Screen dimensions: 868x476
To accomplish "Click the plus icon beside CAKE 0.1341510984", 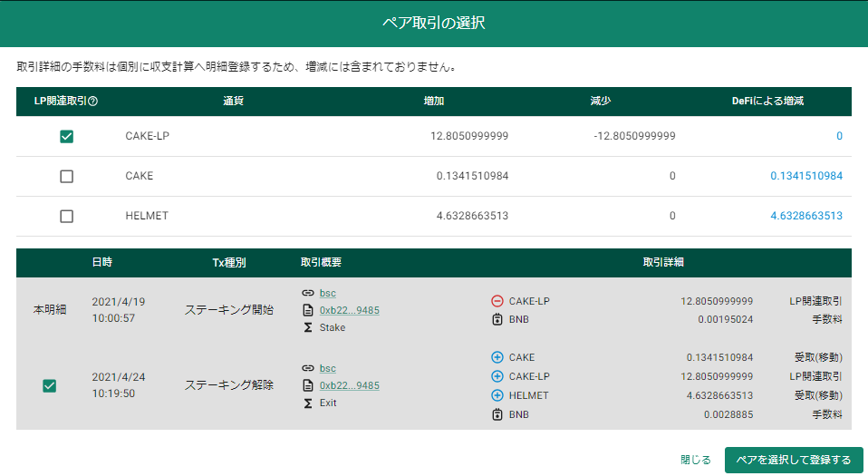I will (497, 357).
